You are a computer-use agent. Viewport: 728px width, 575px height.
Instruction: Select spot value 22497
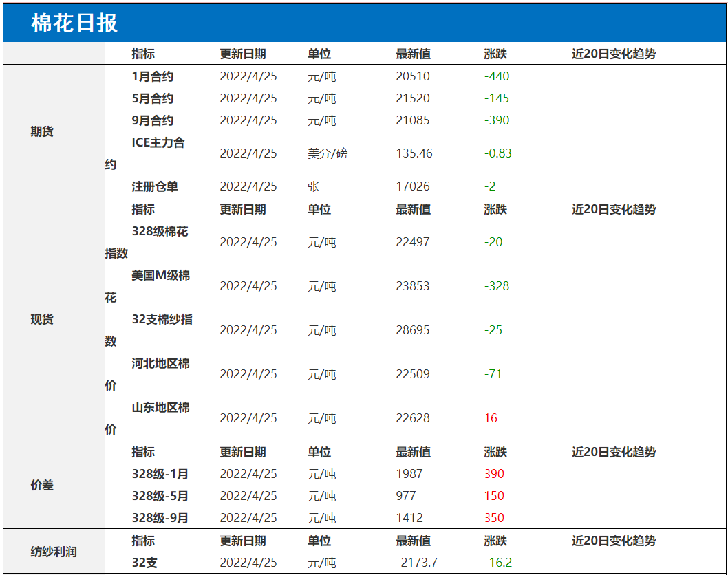413,242
